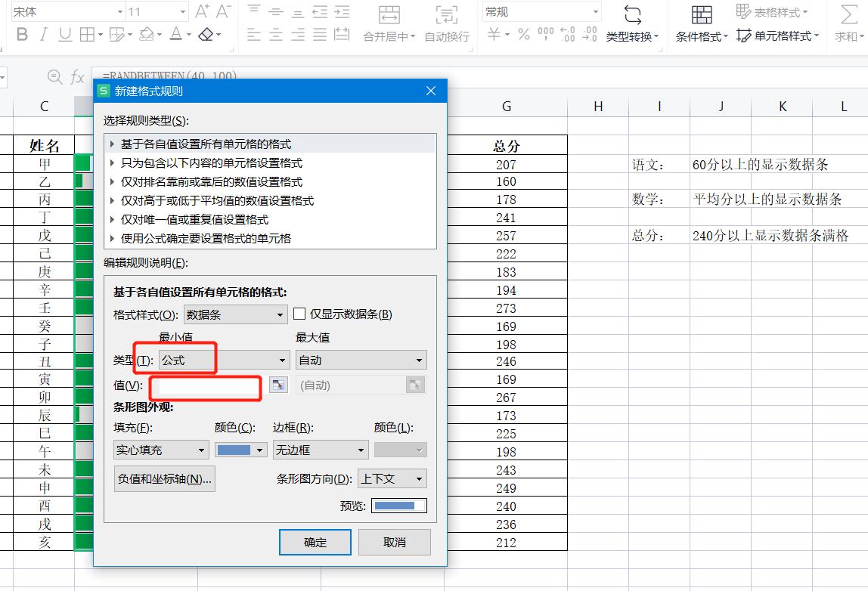The width and height of the screenshot is (868, 591).
Task: Click the 确定 confirm button
Action: click(315, 542)
